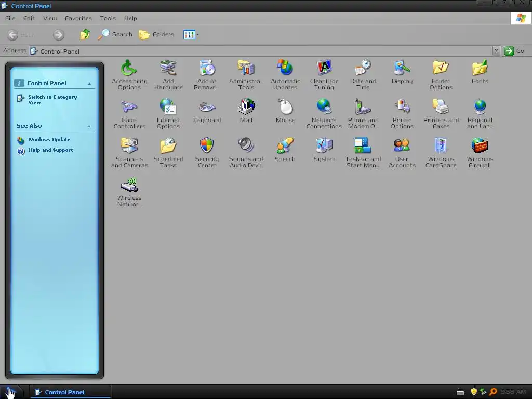Screen dimensions: 532x399
Task: Select Control Panel taskbar button
Action: (70, 392)
